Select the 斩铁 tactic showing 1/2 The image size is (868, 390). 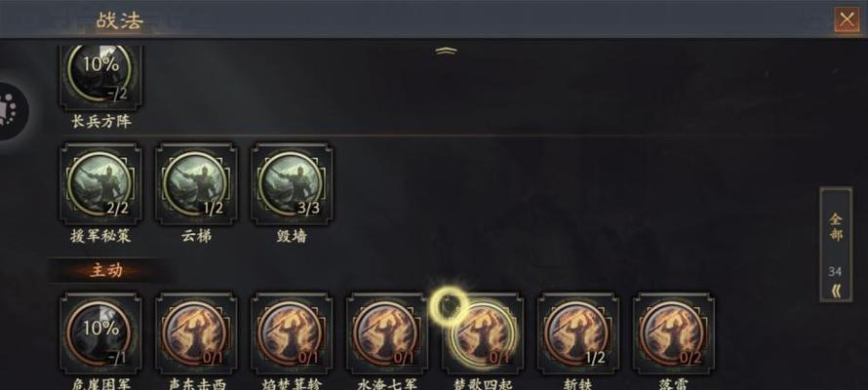578,333
